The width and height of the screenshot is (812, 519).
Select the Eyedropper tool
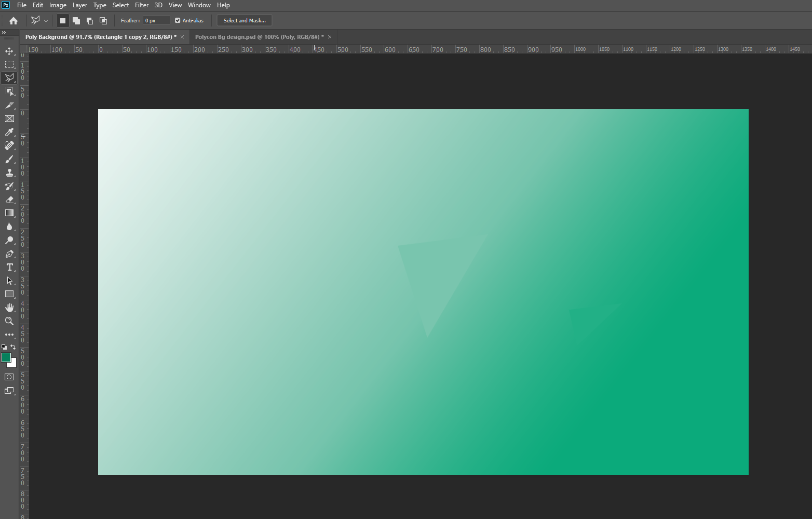(9, 132)
